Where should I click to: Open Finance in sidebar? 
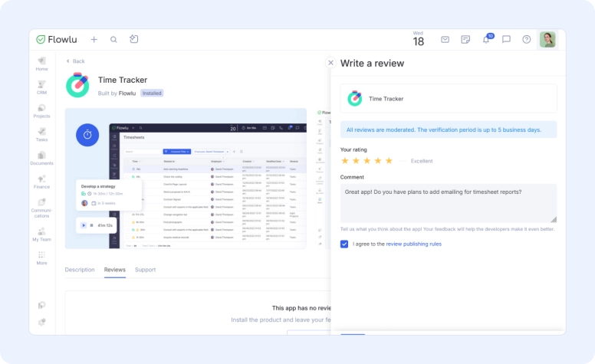click(41, 182)
